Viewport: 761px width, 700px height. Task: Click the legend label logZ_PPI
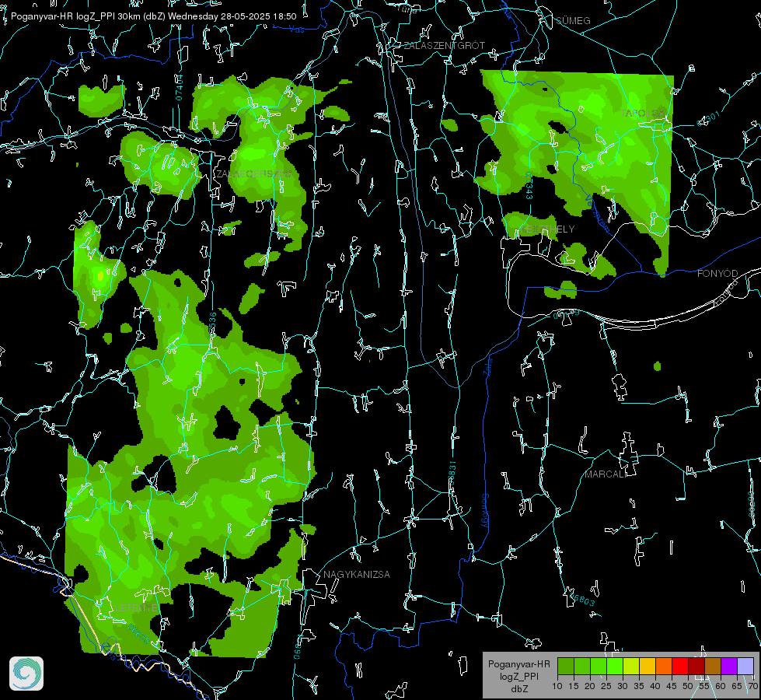coord(518,676)
